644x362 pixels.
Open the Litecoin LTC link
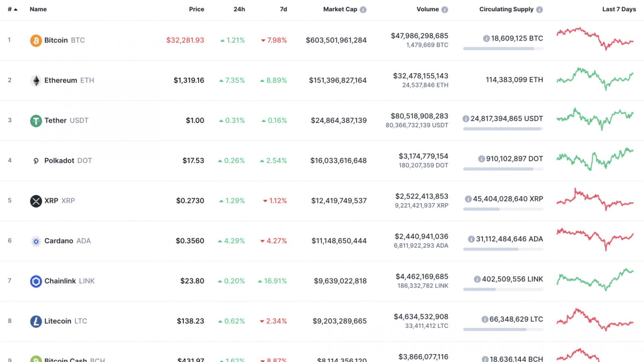point(66,321)
